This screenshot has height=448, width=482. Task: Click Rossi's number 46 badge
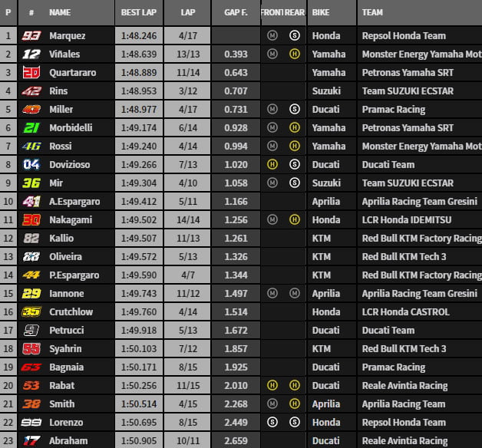pos(31,147)
